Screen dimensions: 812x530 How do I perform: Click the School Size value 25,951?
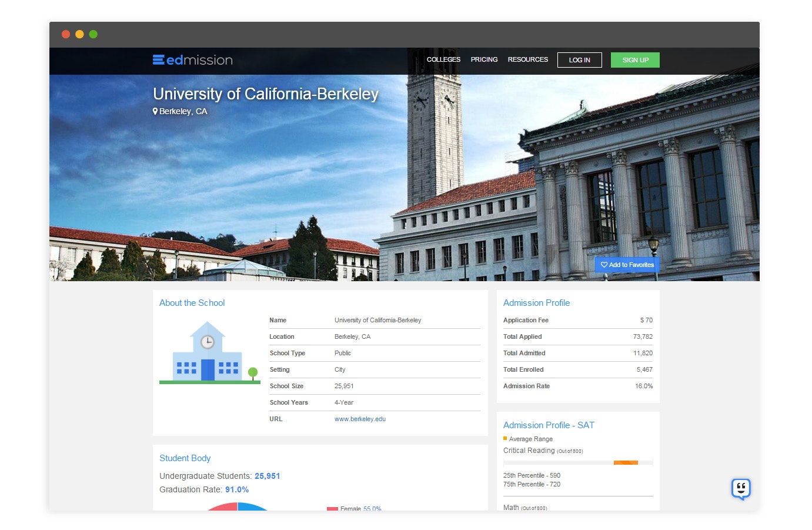tap(344, 386)
